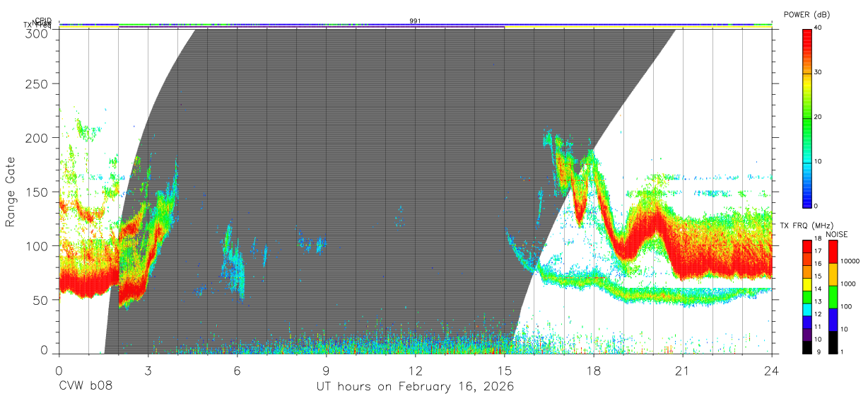Click the 18 tick on UT hours axis

coord(593,370)
